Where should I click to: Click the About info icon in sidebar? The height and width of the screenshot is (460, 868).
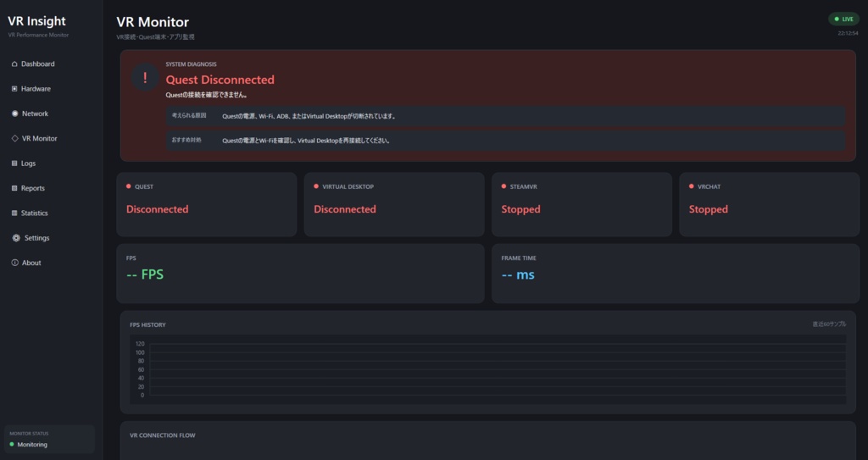click(15, 263)
